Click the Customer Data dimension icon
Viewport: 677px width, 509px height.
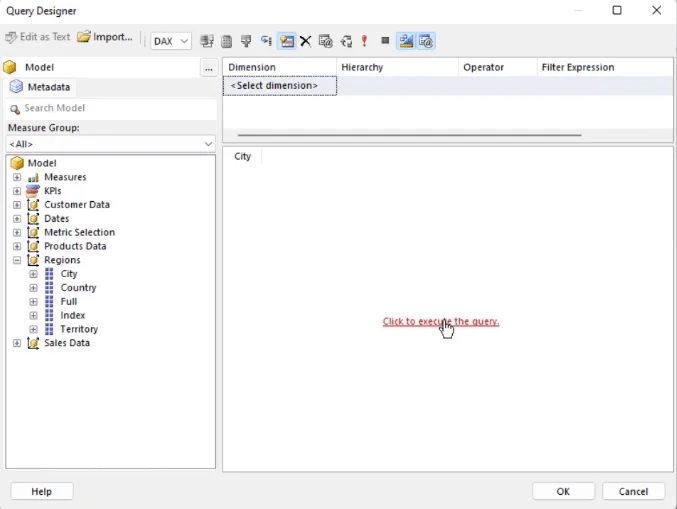(x=33, y=205)
